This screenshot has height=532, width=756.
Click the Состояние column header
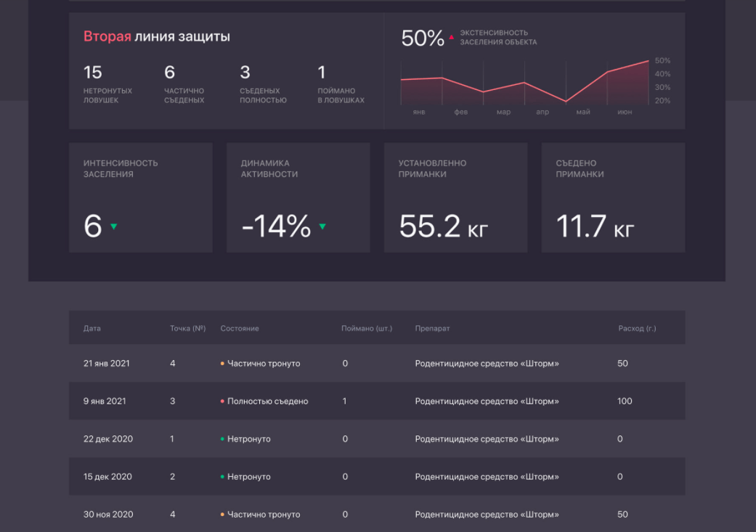click(x=240, y=329)
